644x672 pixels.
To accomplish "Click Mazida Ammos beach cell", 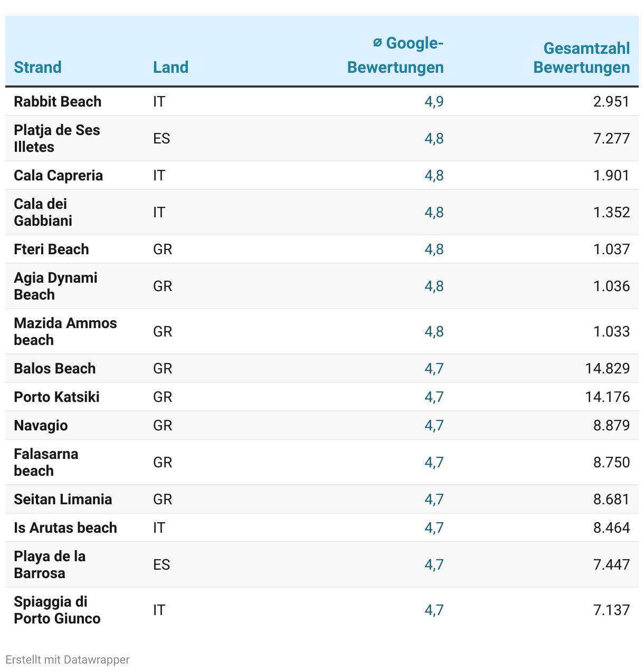I will [x=65, y=331].
